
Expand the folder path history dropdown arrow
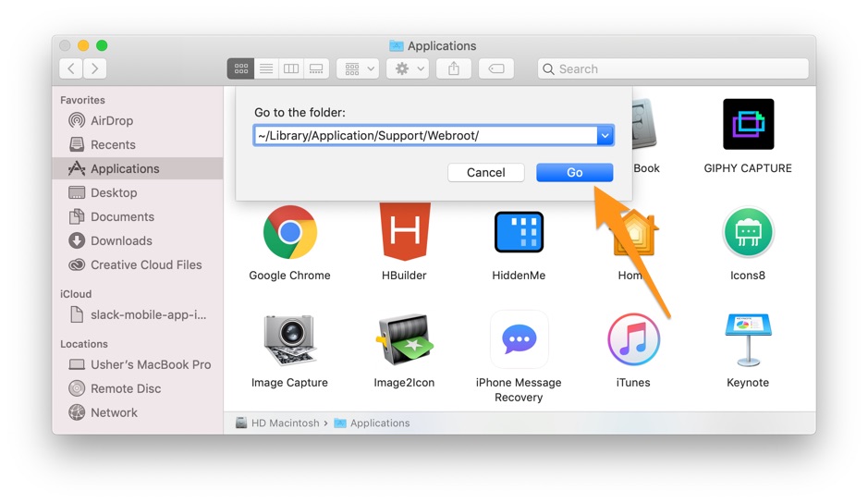coord(605,135)
